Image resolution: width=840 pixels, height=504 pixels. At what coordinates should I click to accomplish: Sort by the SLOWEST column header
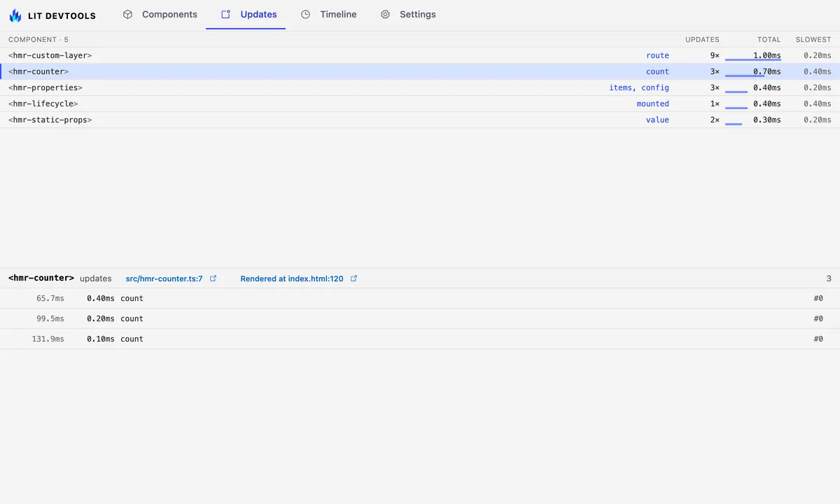coord(813,40)
